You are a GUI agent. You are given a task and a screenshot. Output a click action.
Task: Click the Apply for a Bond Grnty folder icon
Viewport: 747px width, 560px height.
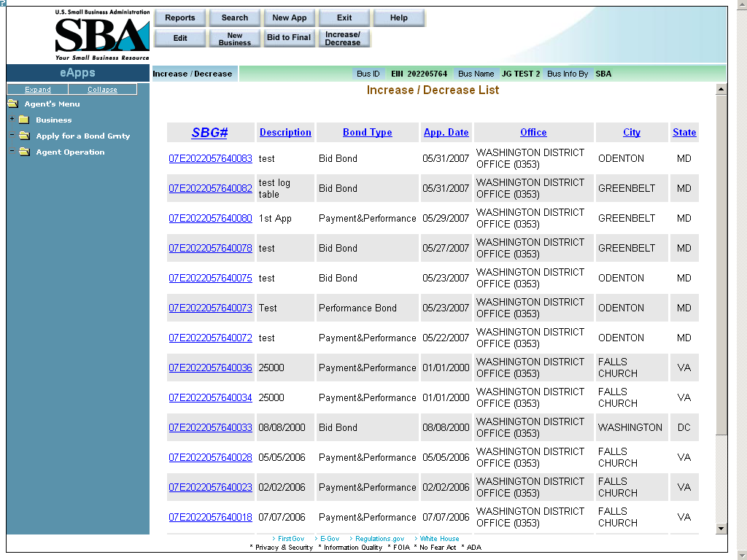click(x=24, y=136)
